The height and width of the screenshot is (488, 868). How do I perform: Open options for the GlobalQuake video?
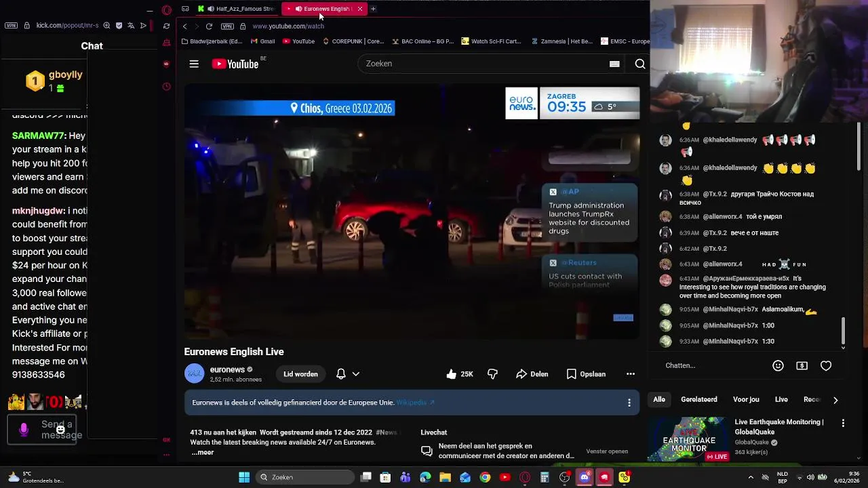(843, 423)
